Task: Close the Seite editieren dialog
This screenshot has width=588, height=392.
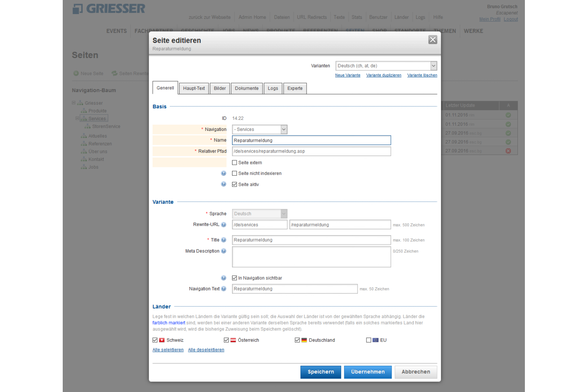Action: coord(432,40)
